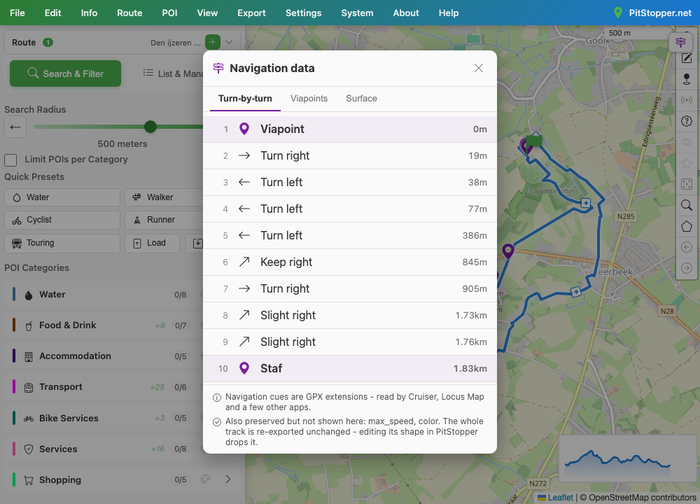Viewport: 700px width, 504px height.
Task: Click the magnifier search icon on the map toolbar
Action: point(686,205)
